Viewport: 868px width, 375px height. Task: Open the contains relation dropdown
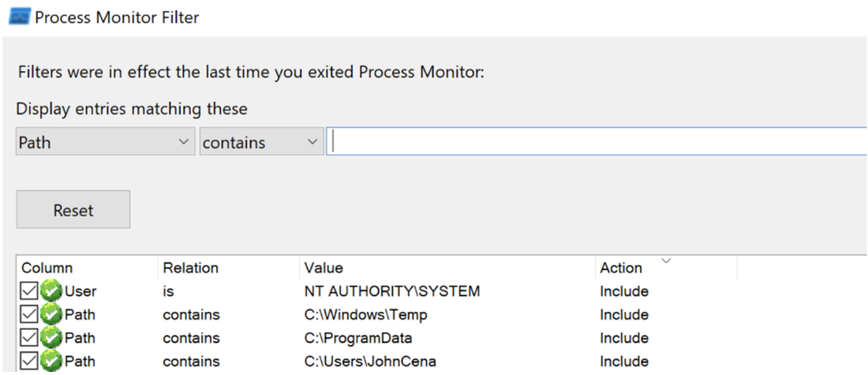click(x=261, y=142)
